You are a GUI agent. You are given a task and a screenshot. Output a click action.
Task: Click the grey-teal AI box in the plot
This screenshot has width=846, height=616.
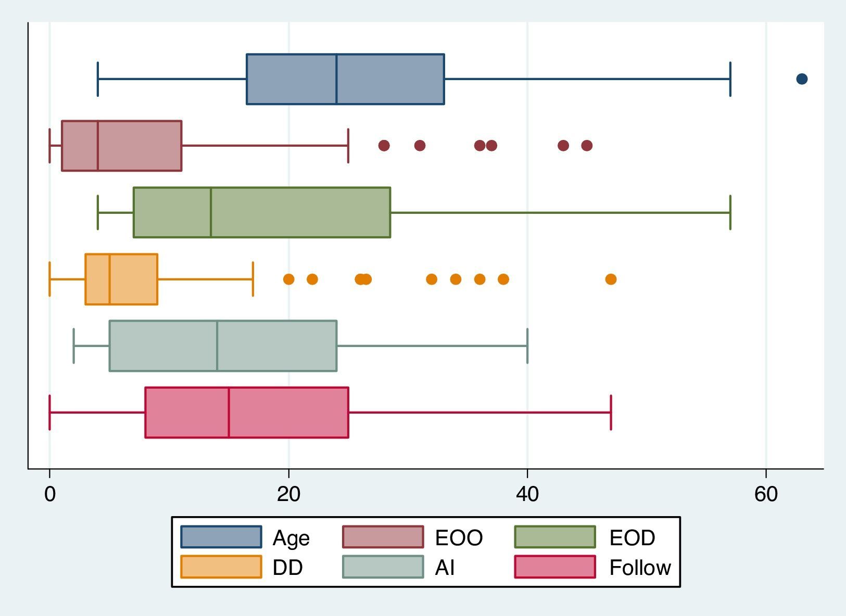pos(223,346)
